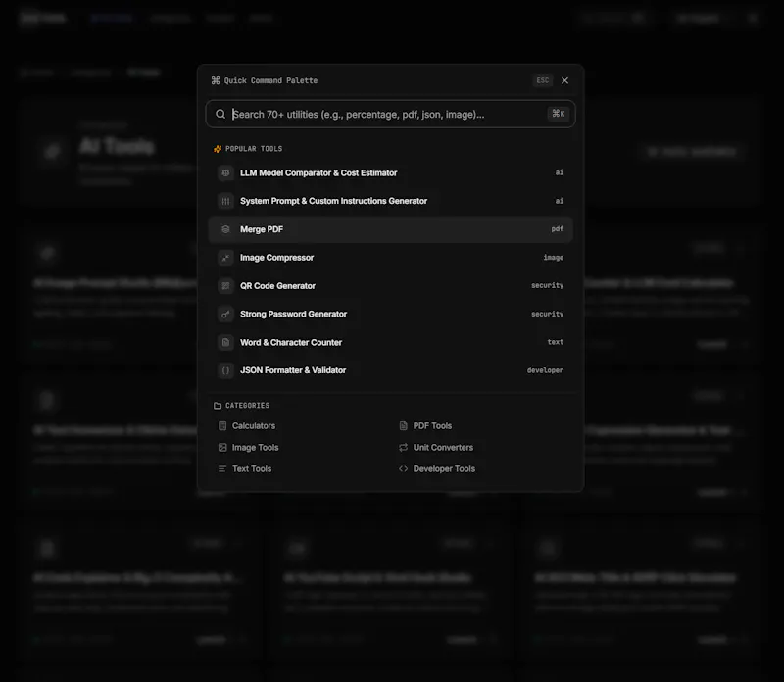This screenshot has width=784, height=682.
Task: Select the Merge PDF tool
Action: pyautogui.click(x=390, y=229)
